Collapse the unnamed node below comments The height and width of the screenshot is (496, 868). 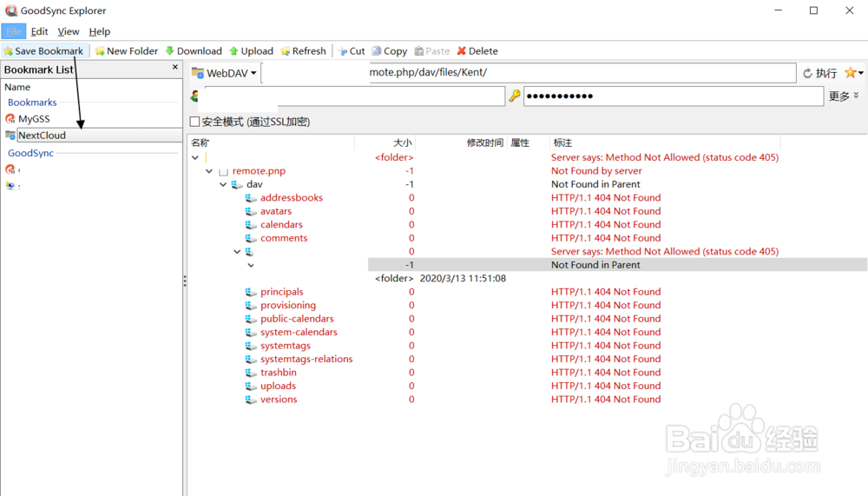(237, 252)
